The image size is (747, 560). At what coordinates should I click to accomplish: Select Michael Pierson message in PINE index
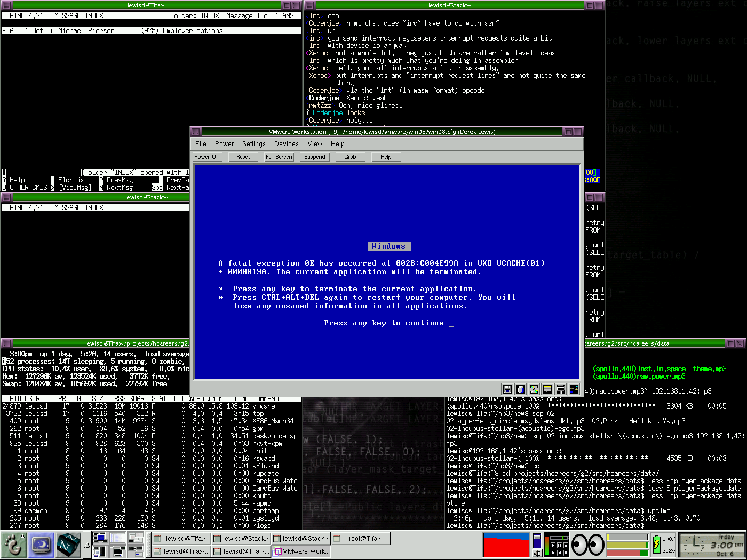152,30
